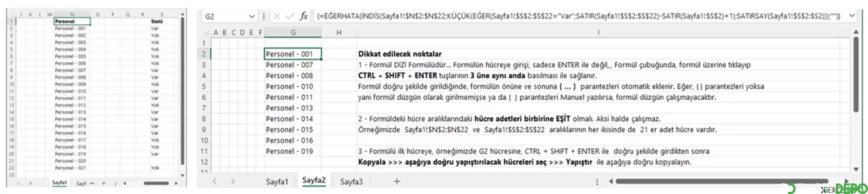Click the cancel X icon in formula bar

(x=277, y=16)
